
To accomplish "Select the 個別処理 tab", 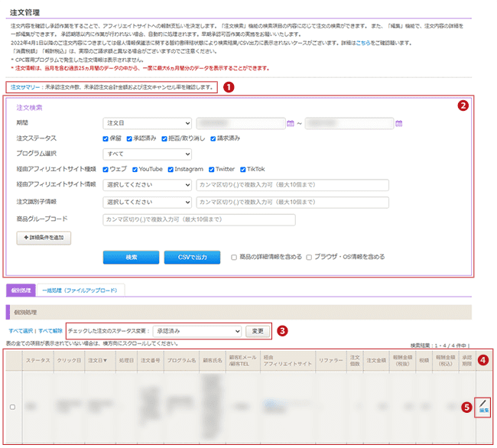I will pyautogui.click(x=21, y=291).
